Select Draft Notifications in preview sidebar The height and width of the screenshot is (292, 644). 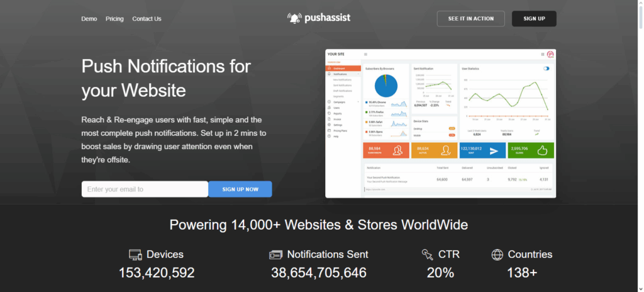[343, 91]
